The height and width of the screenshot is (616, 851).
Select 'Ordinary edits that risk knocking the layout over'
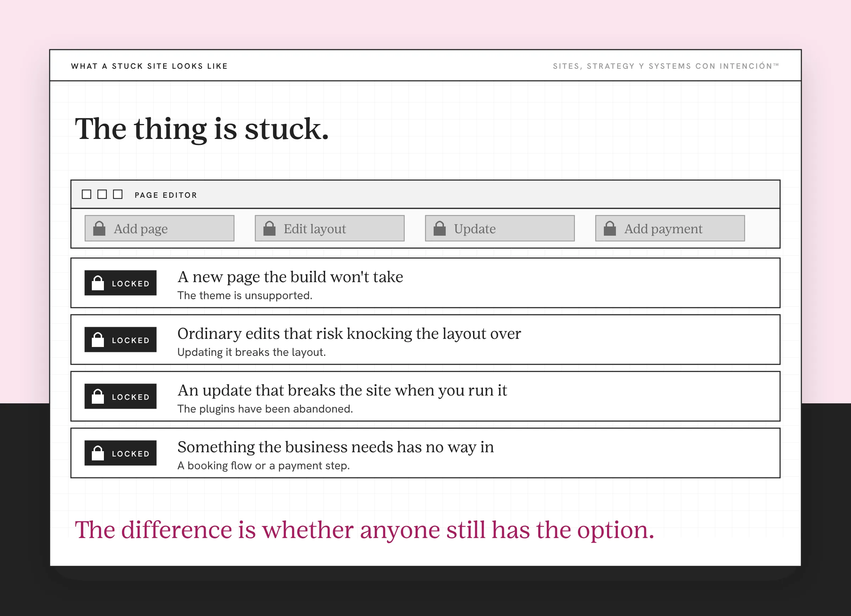(349, 334)
